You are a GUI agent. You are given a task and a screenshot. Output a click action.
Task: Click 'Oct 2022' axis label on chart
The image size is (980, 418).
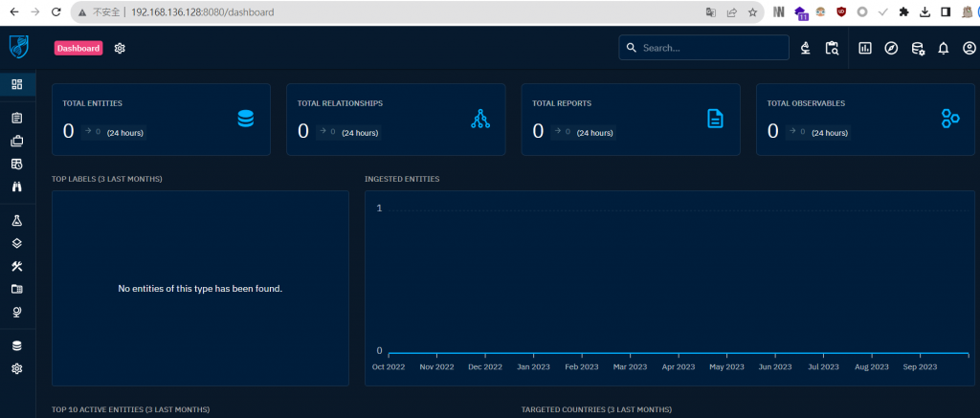[x=389, y=366]
